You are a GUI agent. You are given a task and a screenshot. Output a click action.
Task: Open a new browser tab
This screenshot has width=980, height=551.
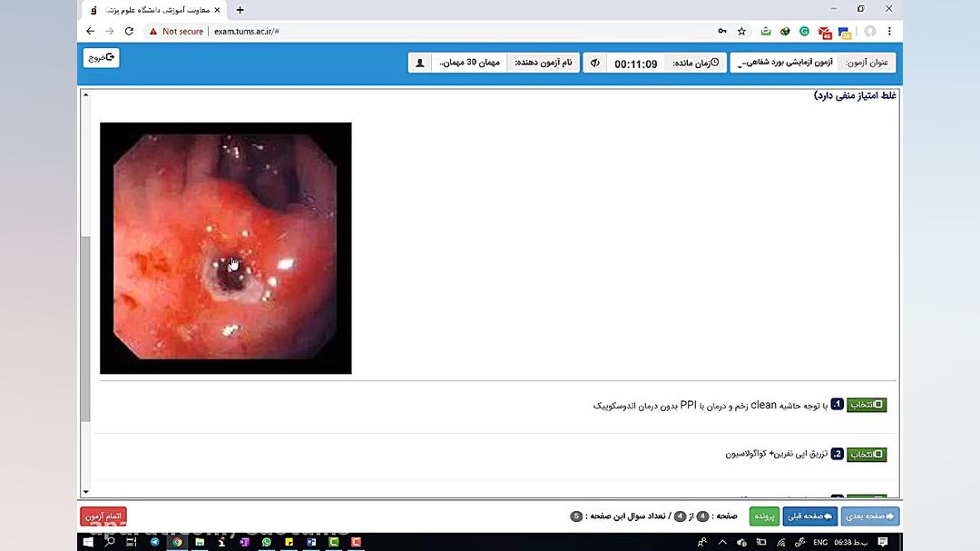click(240, 10)
